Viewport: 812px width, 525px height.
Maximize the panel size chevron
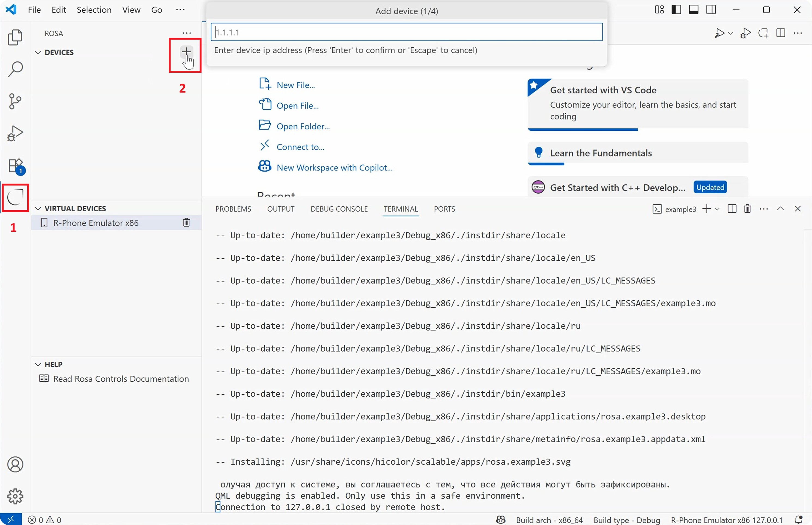pyautogui.click(x=780, y=209)
